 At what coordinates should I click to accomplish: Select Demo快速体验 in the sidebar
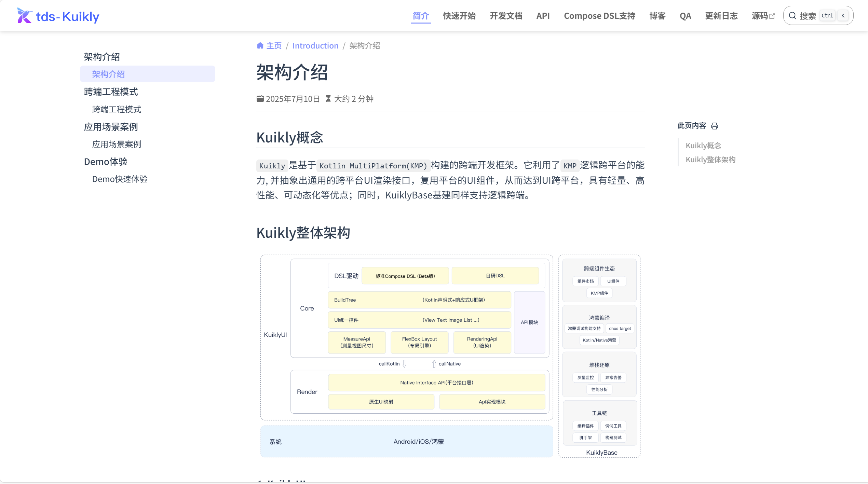click(120, 179)
